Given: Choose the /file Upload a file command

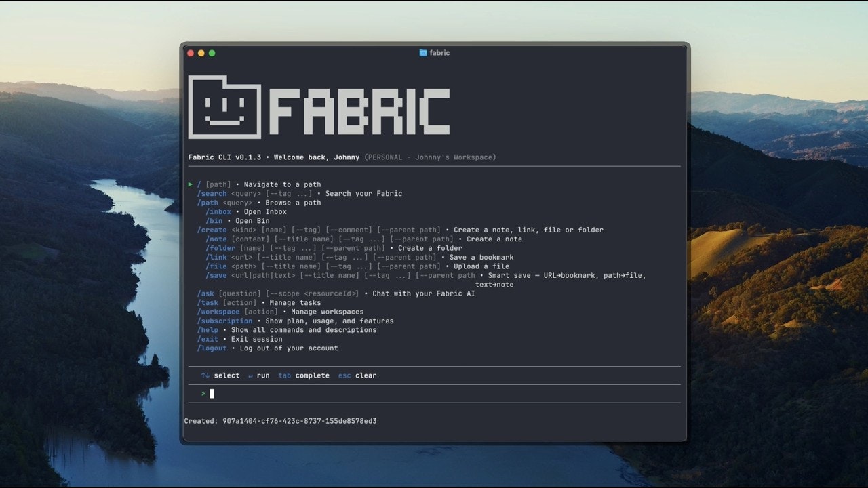Looking at the screenshot, I should point(357,266).
